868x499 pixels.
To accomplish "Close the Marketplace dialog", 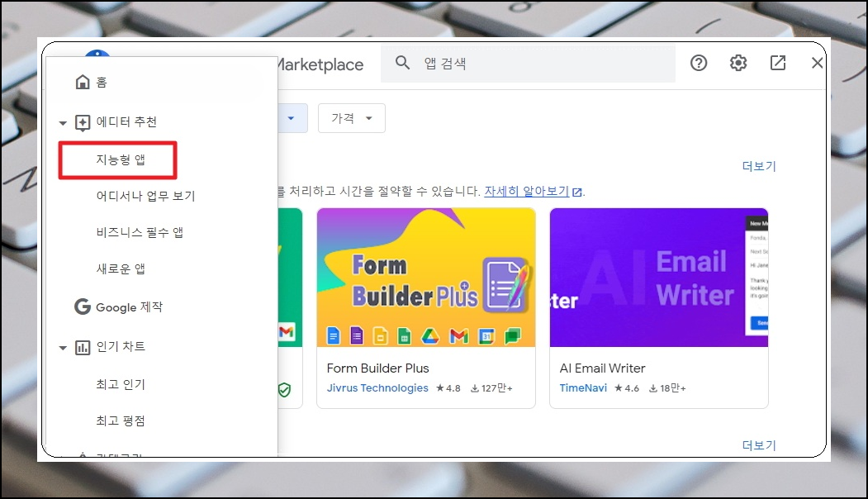I will (817, 63).
